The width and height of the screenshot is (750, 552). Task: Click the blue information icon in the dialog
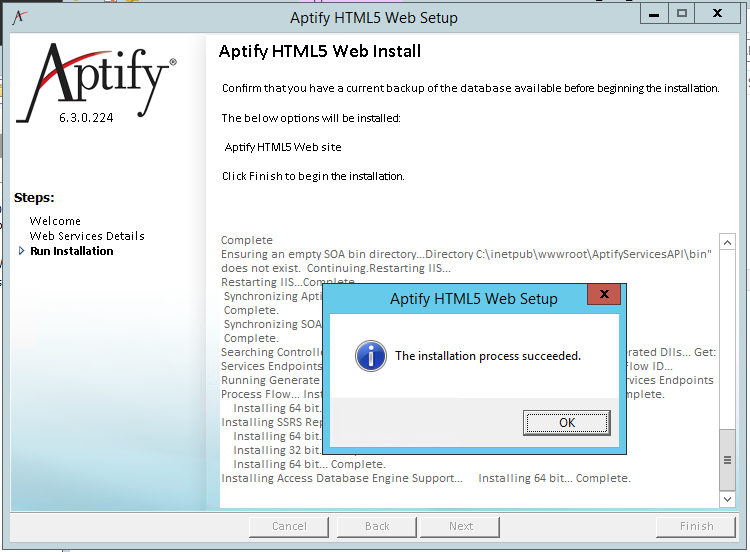[x=371, y=356]
